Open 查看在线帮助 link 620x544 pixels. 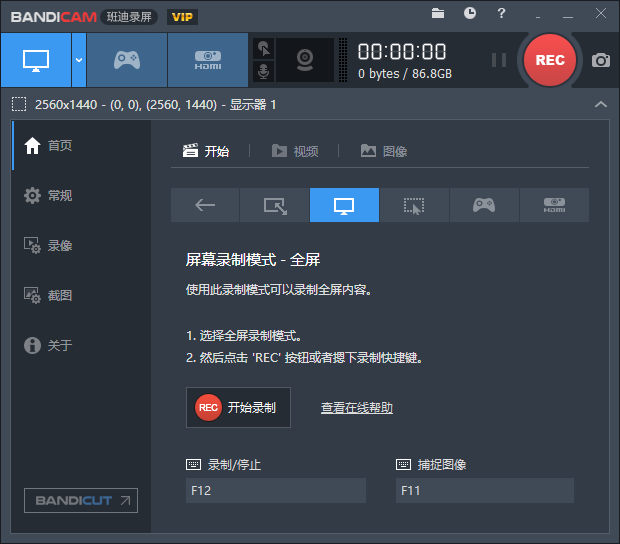click(x=357, y=408)
